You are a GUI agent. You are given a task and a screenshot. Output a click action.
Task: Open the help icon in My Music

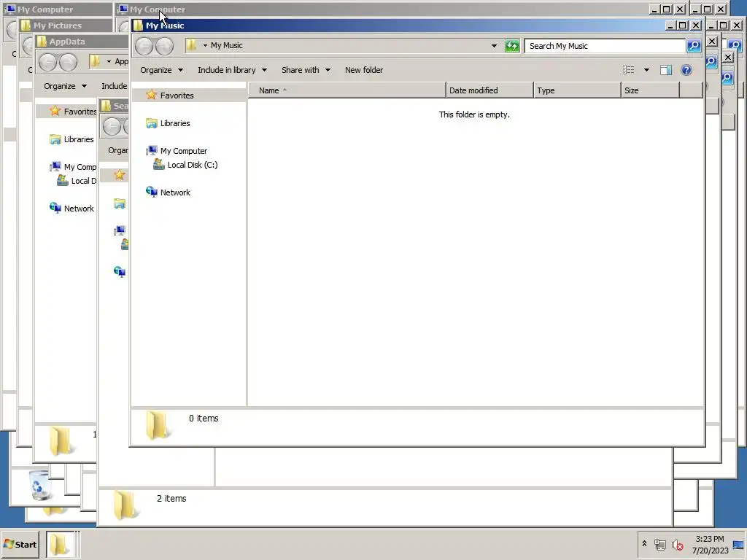pyautogui.click(x=686, y=71)
